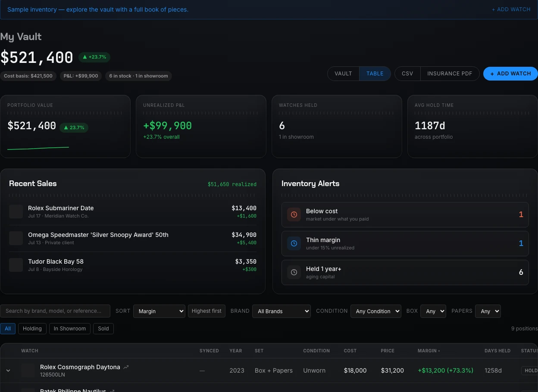
Task: Click the $51,650 realized label
Action: [232, 184]
